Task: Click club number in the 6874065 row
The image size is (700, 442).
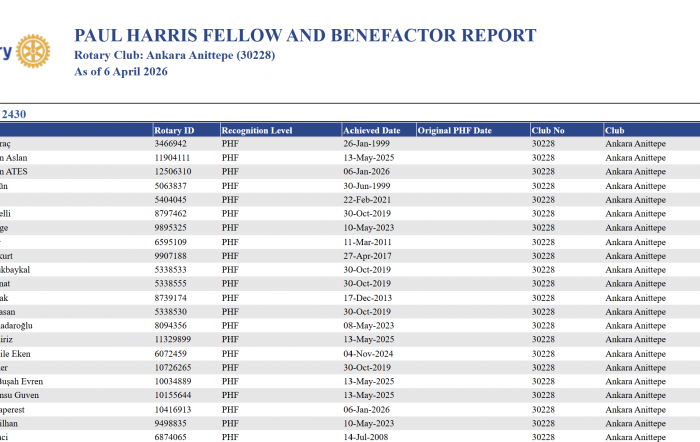Action: pos(543,437)
